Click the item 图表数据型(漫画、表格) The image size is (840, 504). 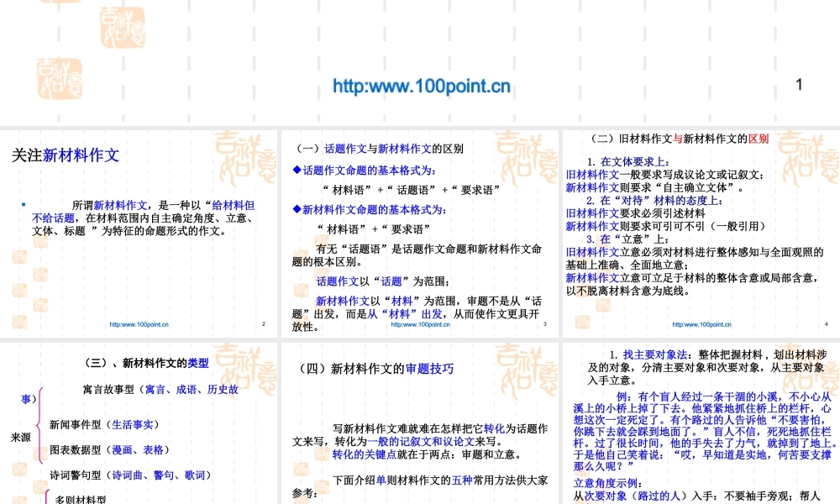coord(110,450)
